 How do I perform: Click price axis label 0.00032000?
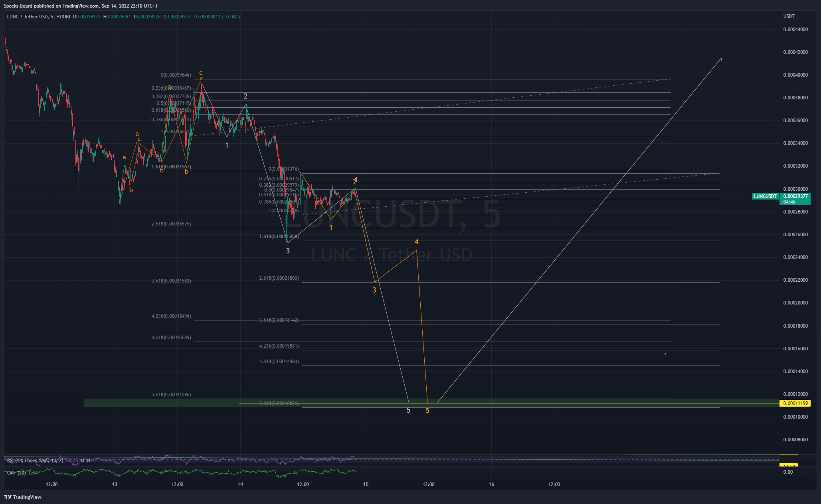pyautogui.click(x=795, y=166)
